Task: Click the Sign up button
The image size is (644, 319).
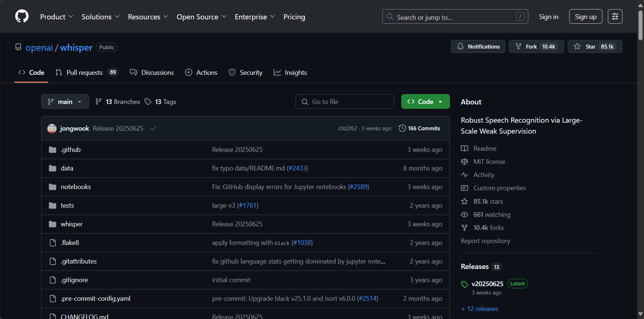Action: [x=586, y=16]
